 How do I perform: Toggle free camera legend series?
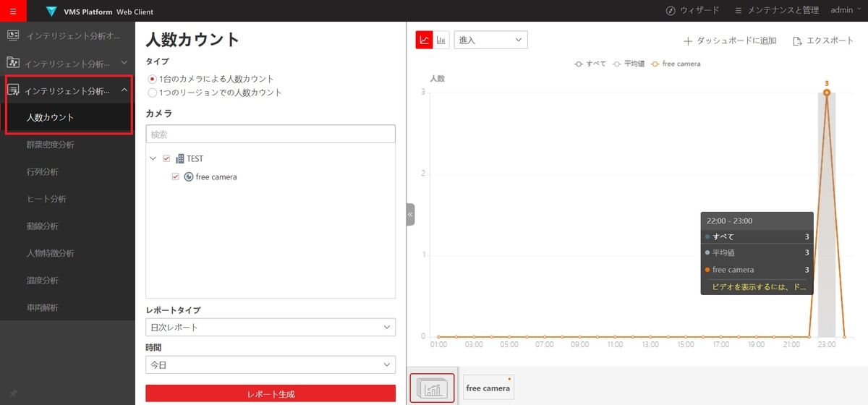pyautogui.click(x=676, y=64)
